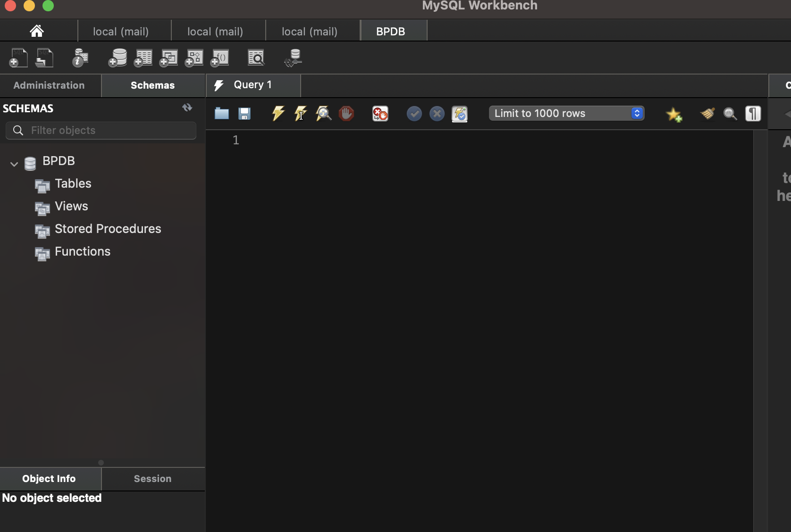Create a new view icon

tap(168, 58)
